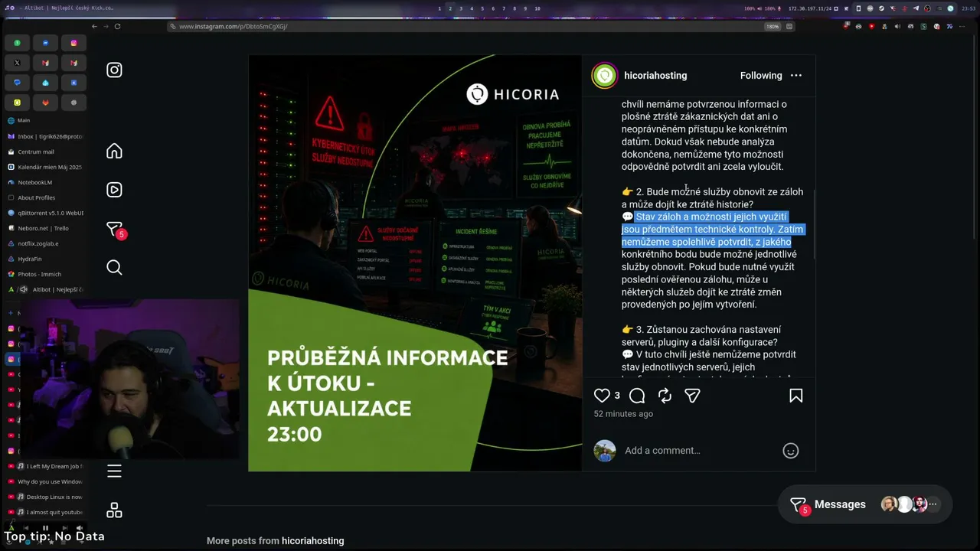Open the Kalendár mien Máj 2025 tab
The height and width of the screenshot is (551, 980).
pyautogui.click(x=45, y=167)
